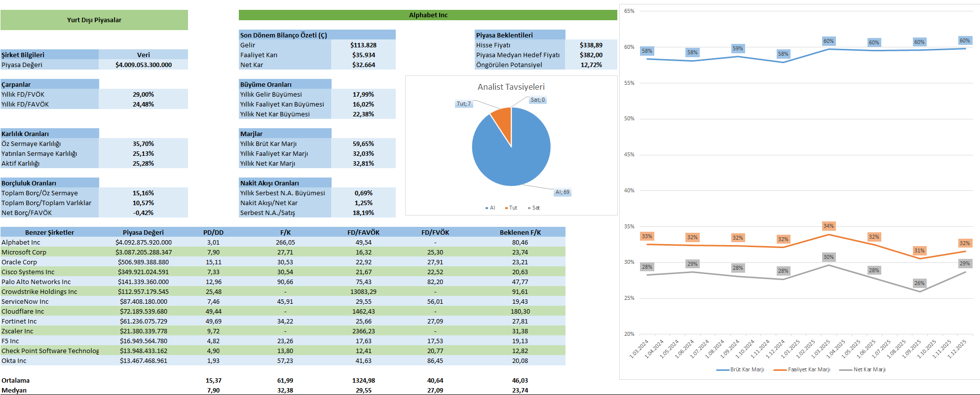This screenshot has width=980, height=395.
Task: Select the 'Tut; 7' pie data label
Action: pyautogui.click(x=463, y=104)
